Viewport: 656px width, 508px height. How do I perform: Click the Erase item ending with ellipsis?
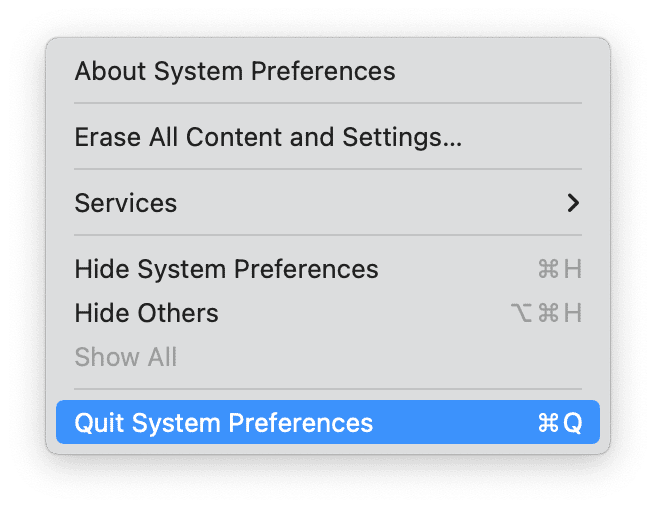tap(268, 137)
